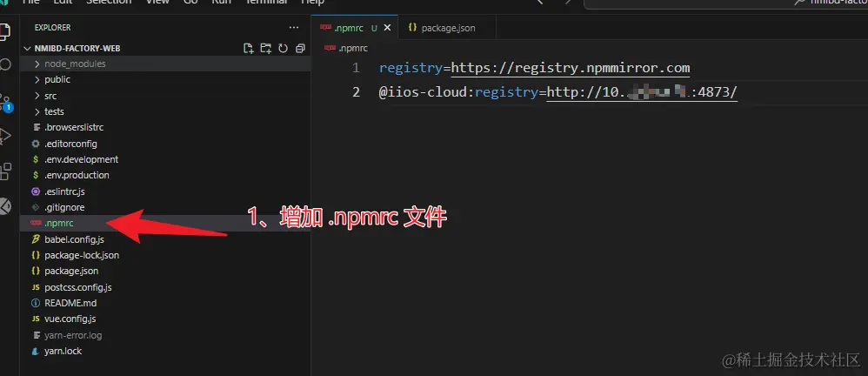This screenshot has width=868, height=376.
Task: Open the .env.production file
Action: [165, 175]
